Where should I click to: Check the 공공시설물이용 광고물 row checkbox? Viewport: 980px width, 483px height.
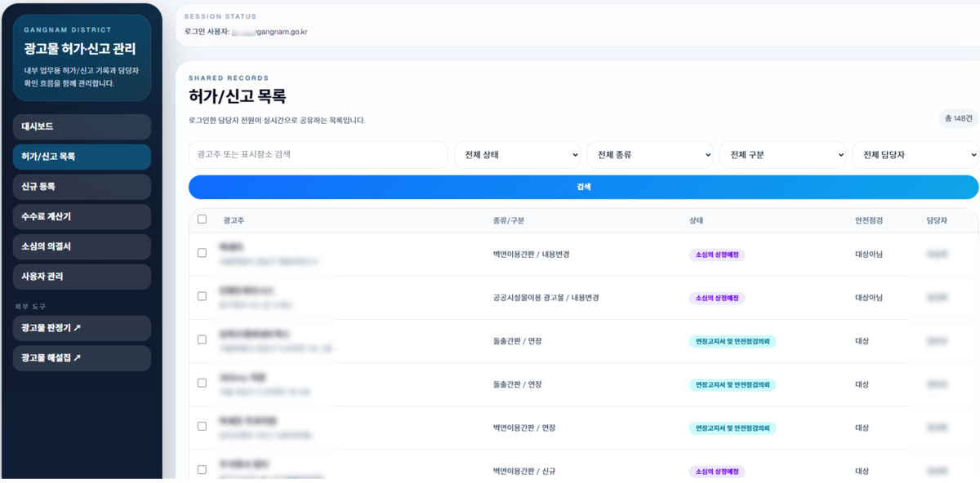(202, 296)
